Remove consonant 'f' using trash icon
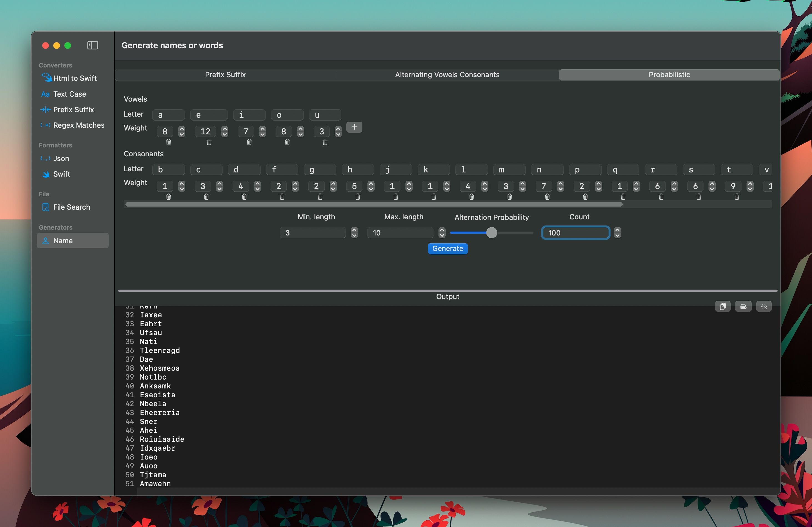This screenshot has height=527, width=812. (x=282, y=197)
